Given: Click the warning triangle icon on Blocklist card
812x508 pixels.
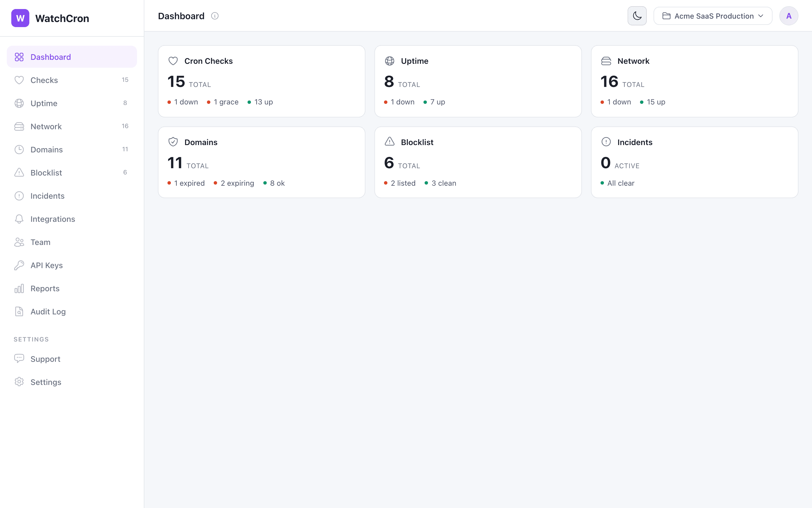Looking at the screenshot, I should tap(390, 142).
